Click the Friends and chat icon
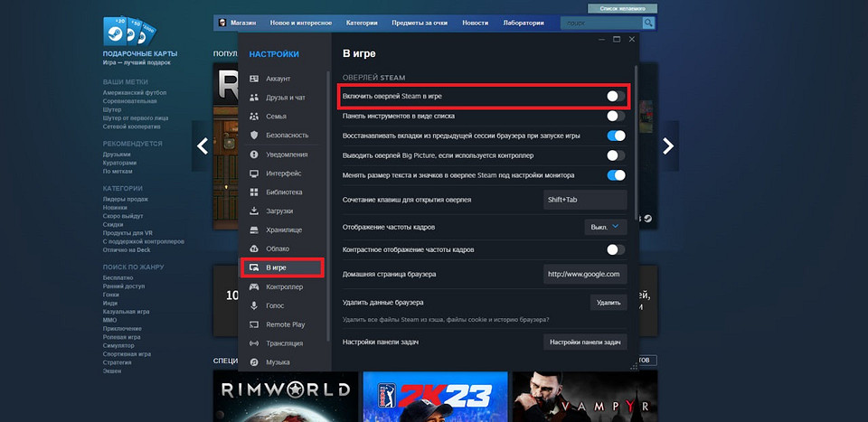The height and width of the screenshot is (422, 868). [x=254, y=98]
